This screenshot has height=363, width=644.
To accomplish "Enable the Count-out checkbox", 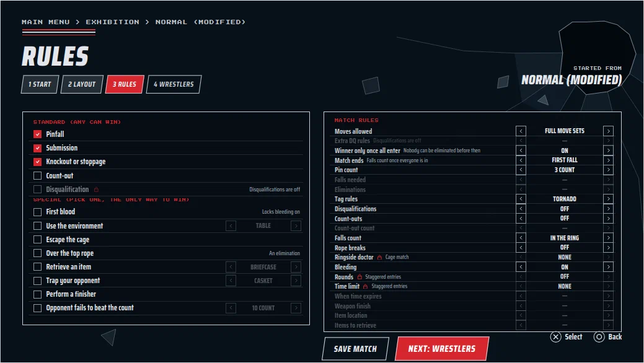I will click(37, 176).
